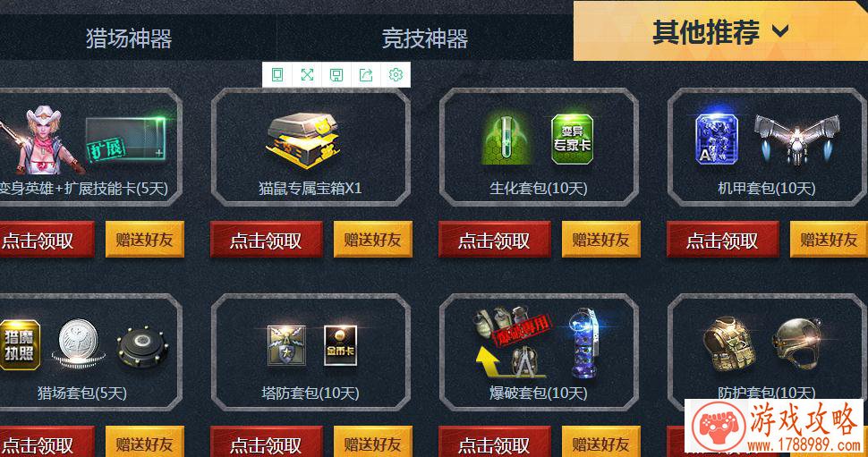Claim the 爆破套包 with 点击领取
The image size is (868, 457).
point(494,442)
